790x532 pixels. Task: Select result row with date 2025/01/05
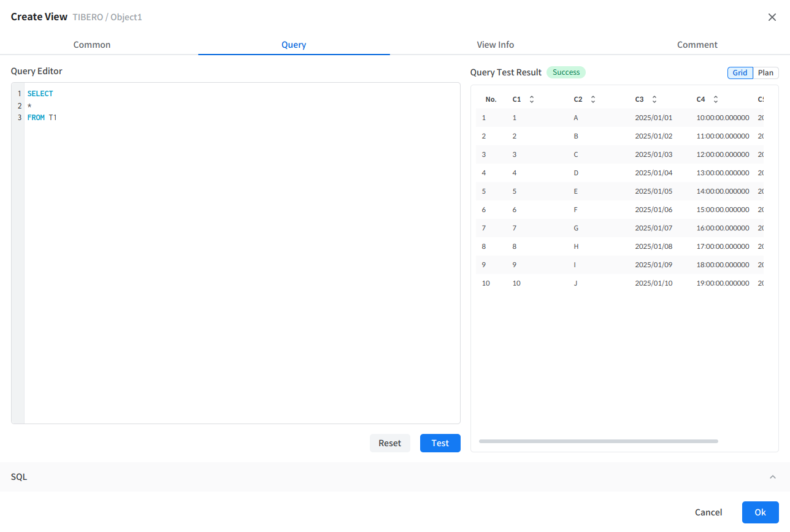point(653,191)
